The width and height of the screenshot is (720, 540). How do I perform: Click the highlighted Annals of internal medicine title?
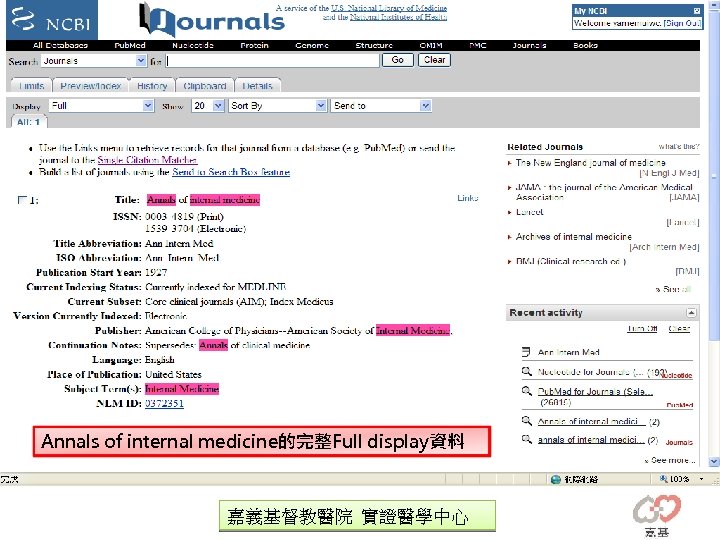coord(203,200)
